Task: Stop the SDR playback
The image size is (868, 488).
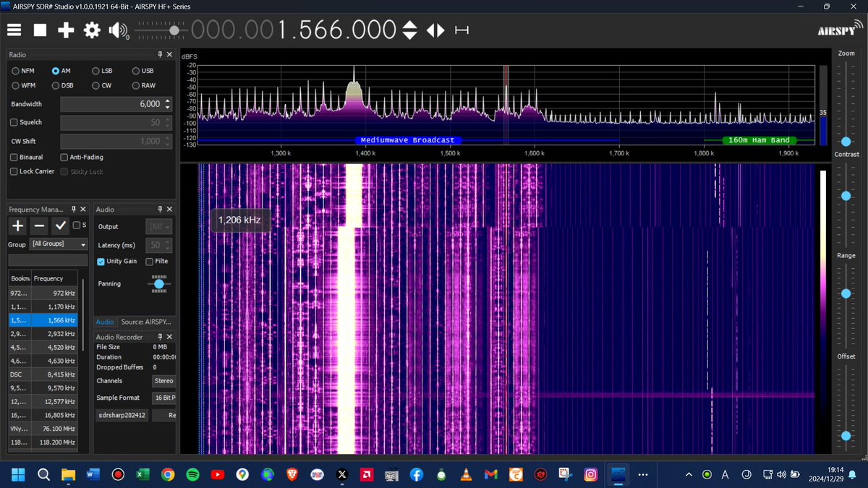Action: [x=40, y=30]
